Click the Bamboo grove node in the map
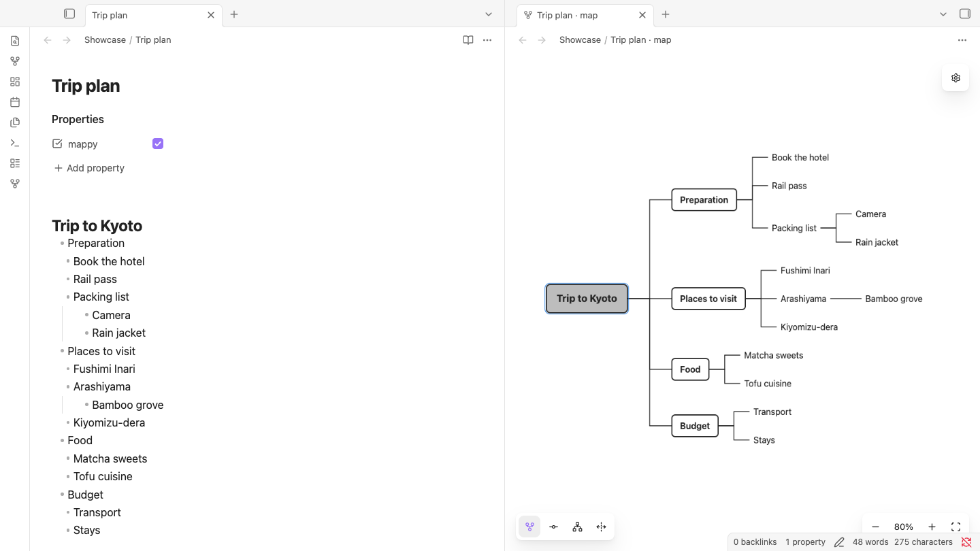The width and height of the screenshot is (980, 551). click(894, 299)
